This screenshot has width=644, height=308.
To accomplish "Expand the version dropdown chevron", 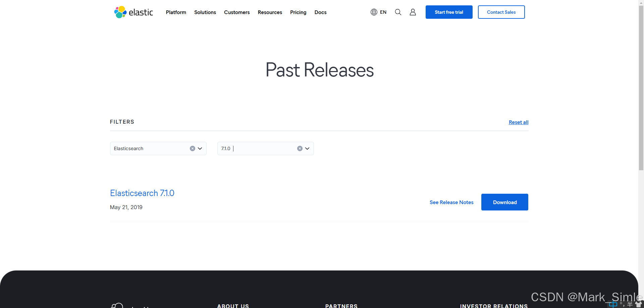I will click(x=307, y=148).
